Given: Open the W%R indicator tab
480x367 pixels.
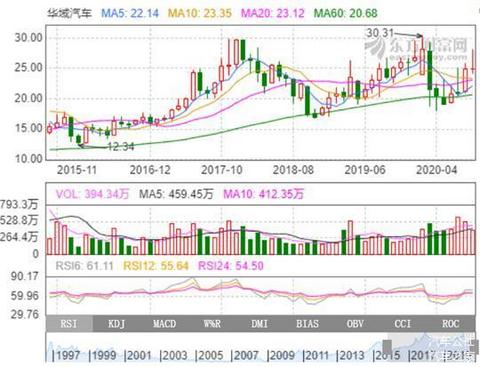Looking at the screenshot, I should pyautogui.click(x=212, y=323).
